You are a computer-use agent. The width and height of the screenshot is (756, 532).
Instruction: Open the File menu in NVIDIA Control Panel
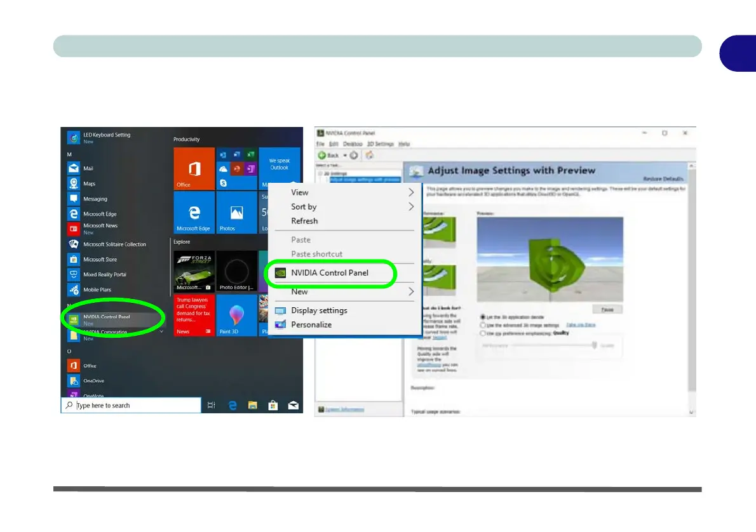coord(320,143)
